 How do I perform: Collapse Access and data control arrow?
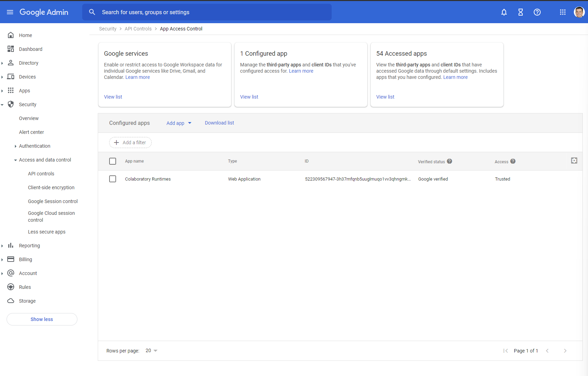pyautogui.click(x=16, y=160)
